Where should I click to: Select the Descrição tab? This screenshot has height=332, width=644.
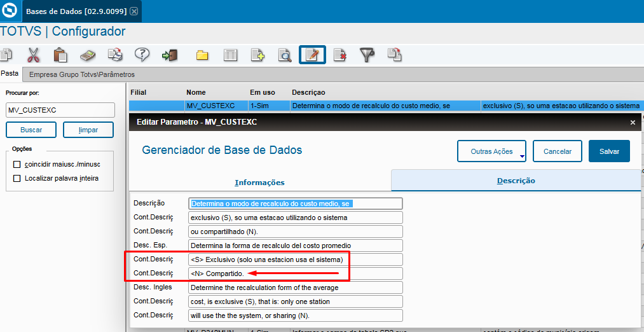click(x=516, y=181)
